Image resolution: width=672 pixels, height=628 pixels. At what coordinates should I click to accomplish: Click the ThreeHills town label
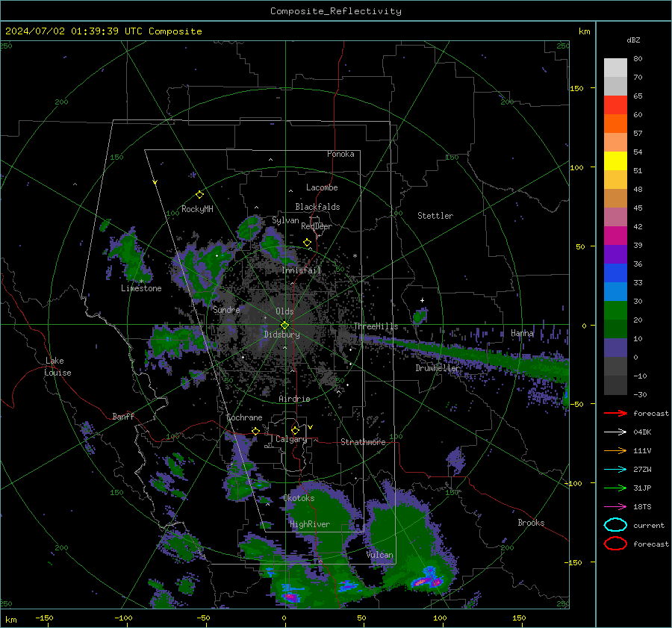pos(376,326)
